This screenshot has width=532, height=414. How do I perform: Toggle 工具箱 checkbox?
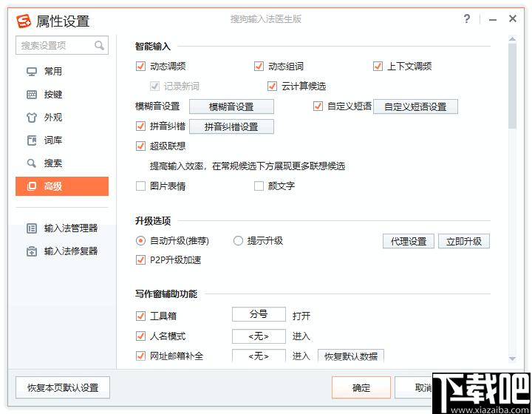tap(140, 316)
